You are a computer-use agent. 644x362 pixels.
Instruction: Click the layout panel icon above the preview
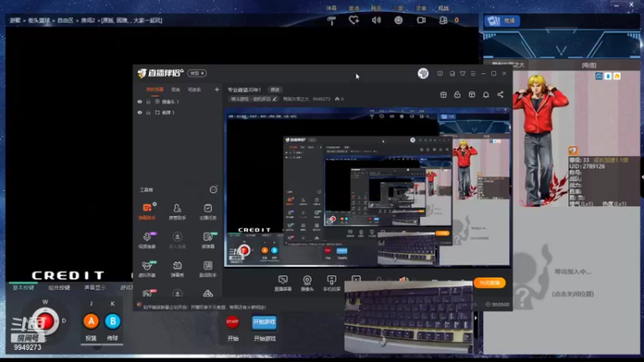click(472, 95)
